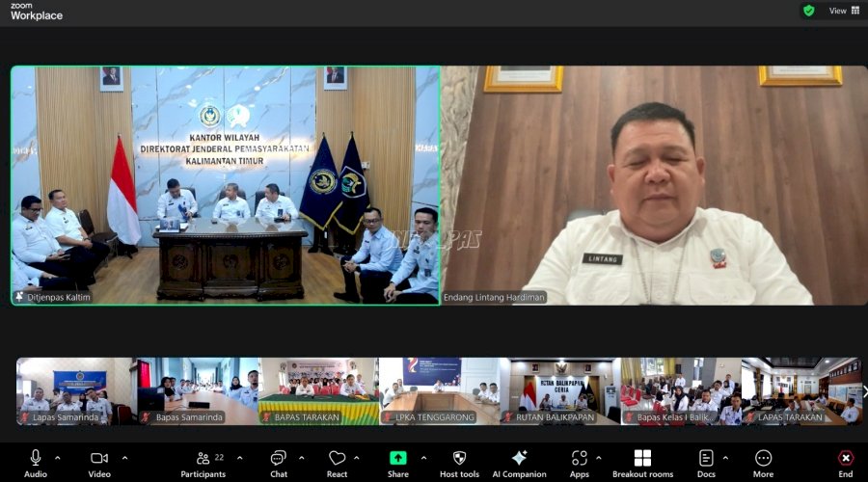
Task: Select the LAPAS TARAKAN thumbnail
Action: coord(801,391)
